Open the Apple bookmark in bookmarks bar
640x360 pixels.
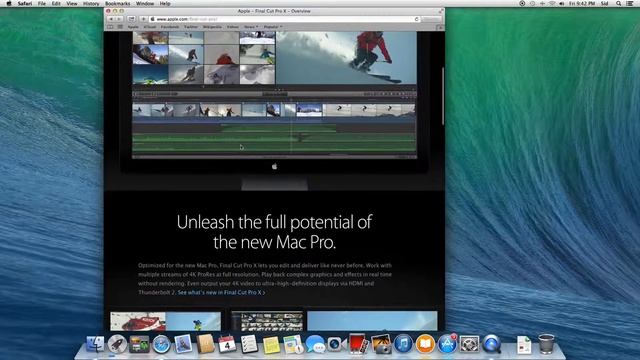tap(133, 27)
